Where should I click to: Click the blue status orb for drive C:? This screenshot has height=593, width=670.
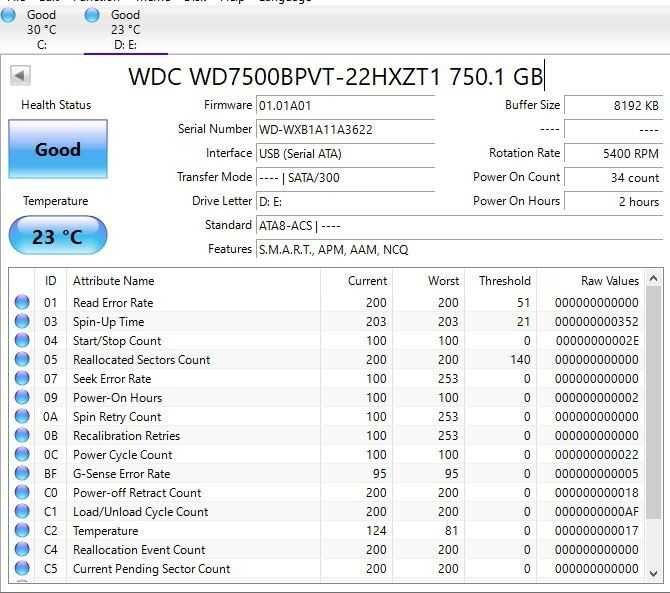(x=9, y=15)
